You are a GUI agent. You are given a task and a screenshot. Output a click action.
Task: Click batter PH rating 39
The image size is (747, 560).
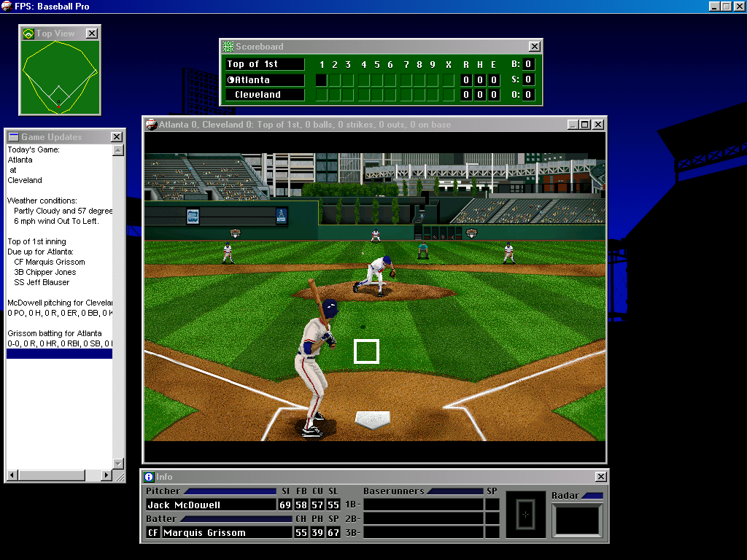(x=317, y=533)
